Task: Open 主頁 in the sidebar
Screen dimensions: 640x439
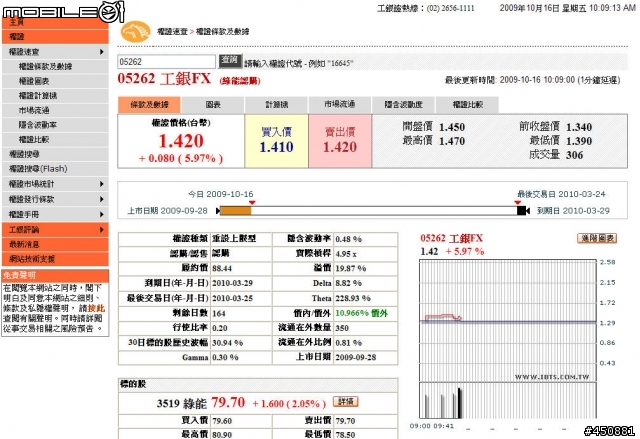Action: tap(55, 22)
